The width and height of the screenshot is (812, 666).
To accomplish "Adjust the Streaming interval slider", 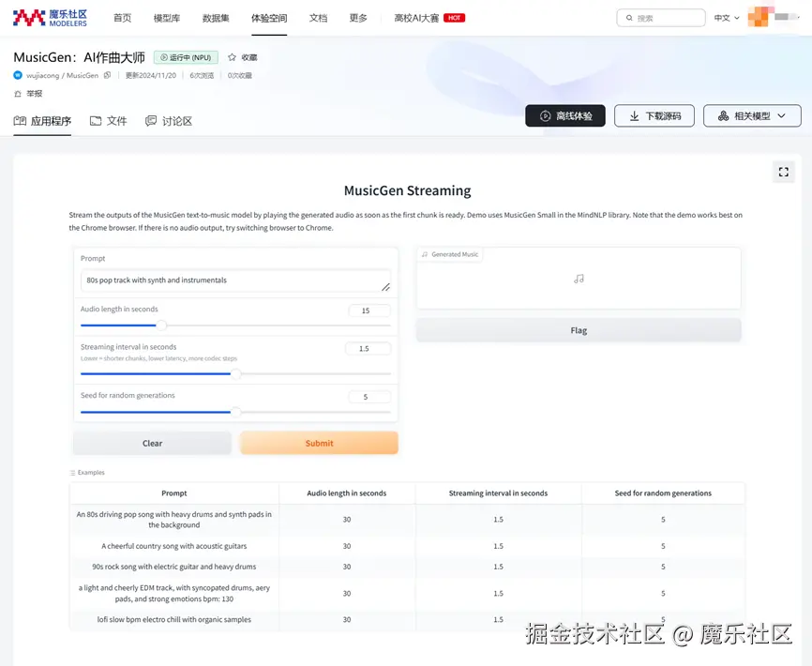I will (235, 373).
